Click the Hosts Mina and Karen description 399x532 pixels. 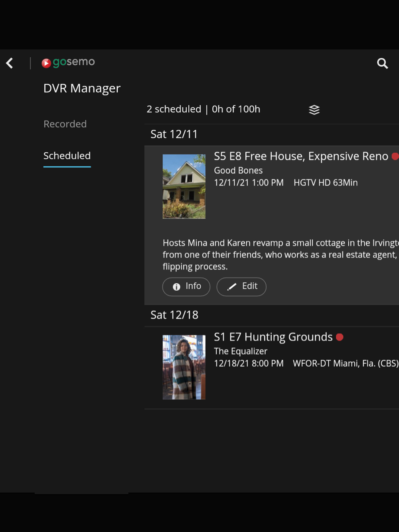pyautogui.click(x=281, y=254)
